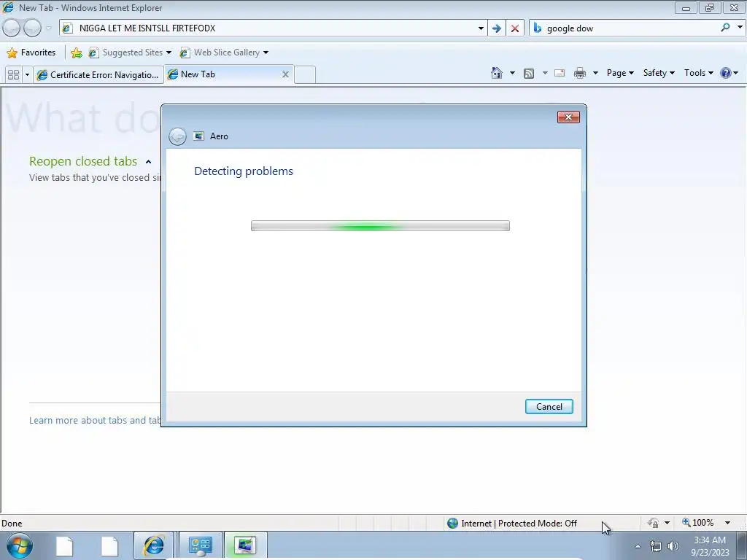Open the search provider dropdown arrow
The width and height of the screenshot is (747, 560).
[740, 28]
